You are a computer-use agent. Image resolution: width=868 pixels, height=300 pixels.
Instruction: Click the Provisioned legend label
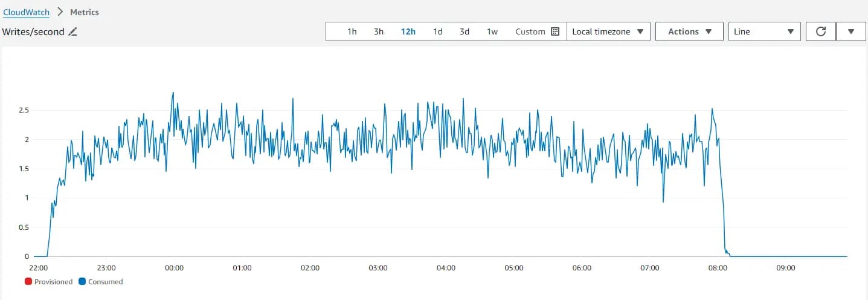pos(53,282)
